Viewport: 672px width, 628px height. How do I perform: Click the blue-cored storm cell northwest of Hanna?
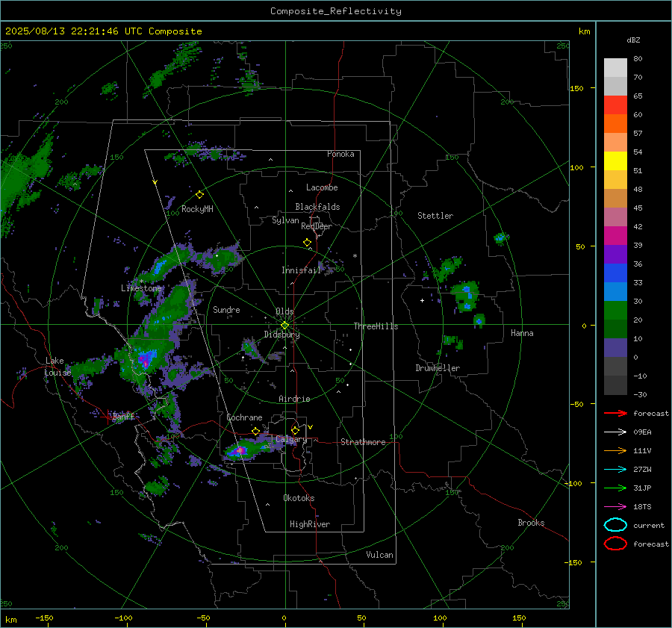point(466,295)
